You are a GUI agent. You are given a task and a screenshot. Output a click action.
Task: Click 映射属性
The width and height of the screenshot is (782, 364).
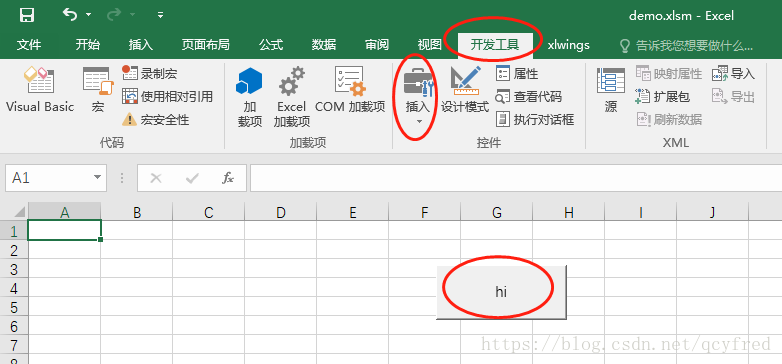[x=669, y=73]
